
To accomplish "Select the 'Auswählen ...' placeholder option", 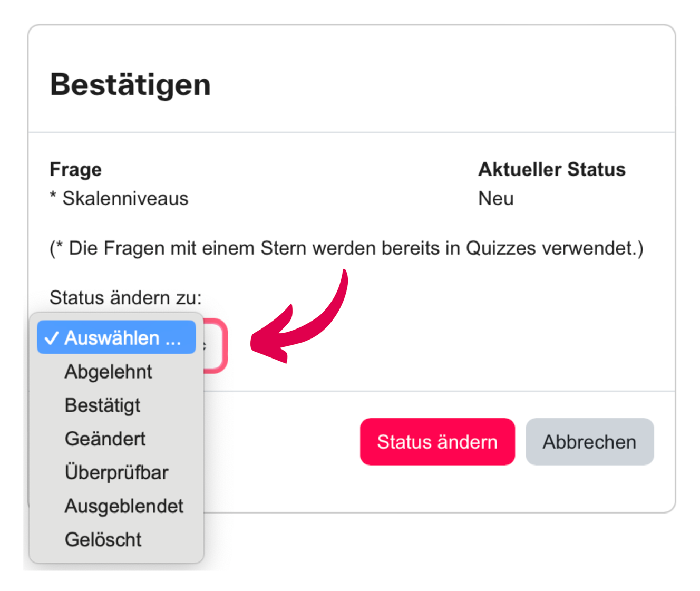I will [x=122, y=338].
